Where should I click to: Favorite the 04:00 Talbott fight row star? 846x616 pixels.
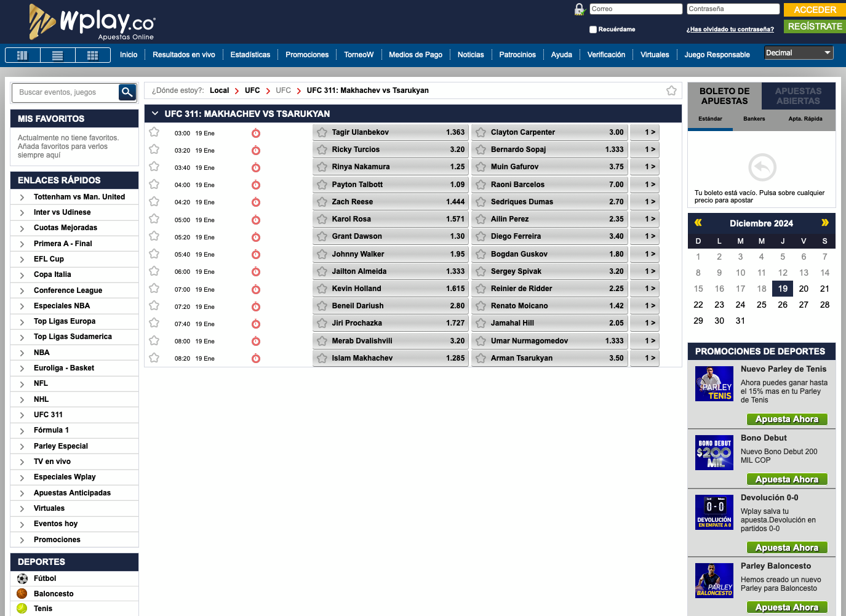(154, 184)
